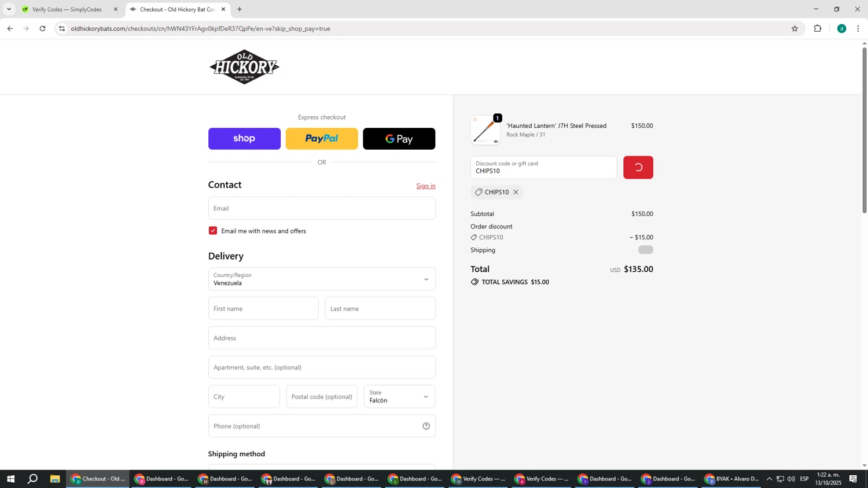868x488 pixels.
Task: Click the City field
Action: pyautogui.click(x=244, y=397)
